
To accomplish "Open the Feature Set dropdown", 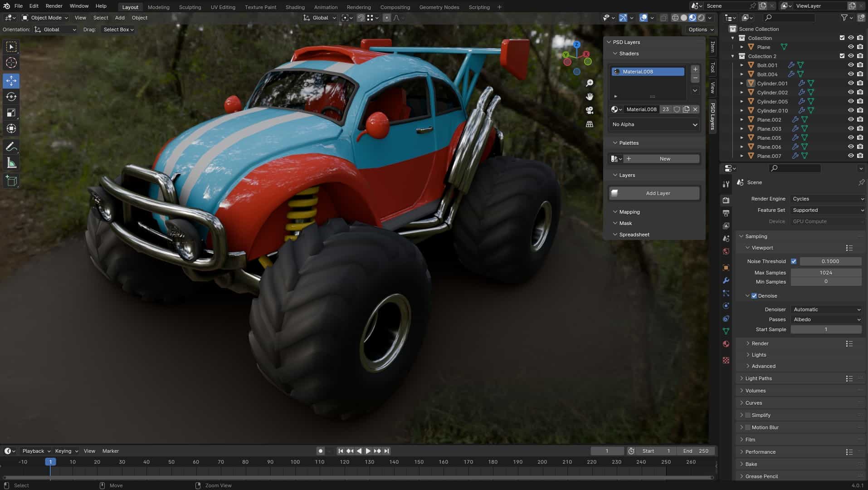I will [x=827, y=210].
